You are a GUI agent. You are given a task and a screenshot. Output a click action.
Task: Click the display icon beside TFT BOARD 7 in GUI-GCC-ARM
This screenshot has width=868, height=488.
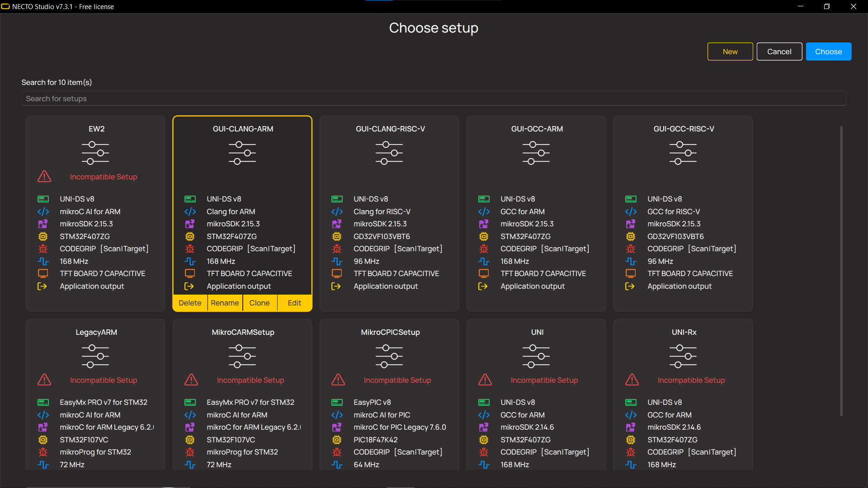pyautogui.click(x=484, y=273)
